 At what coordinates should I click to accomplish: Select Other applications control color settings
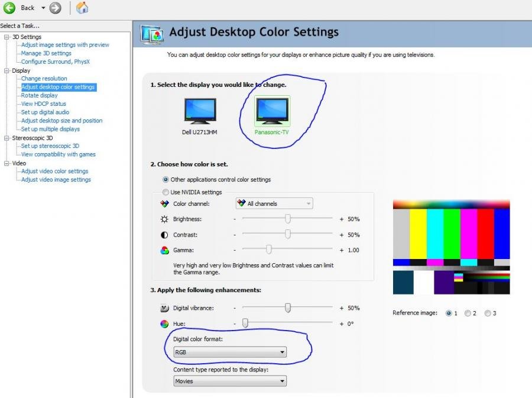point(166,180)
